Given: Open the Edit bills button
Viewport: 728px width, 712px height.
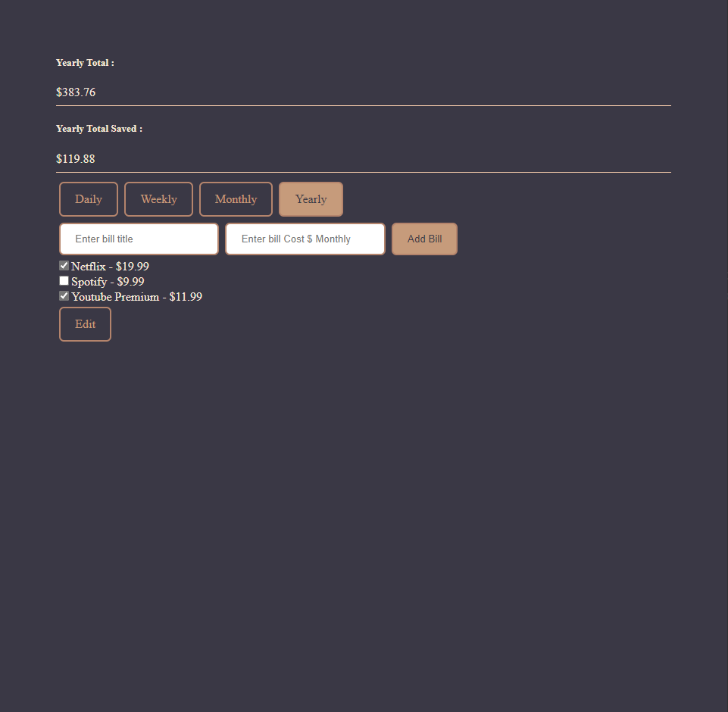Looking at the screenshot, I should click(x=85, y=324).
